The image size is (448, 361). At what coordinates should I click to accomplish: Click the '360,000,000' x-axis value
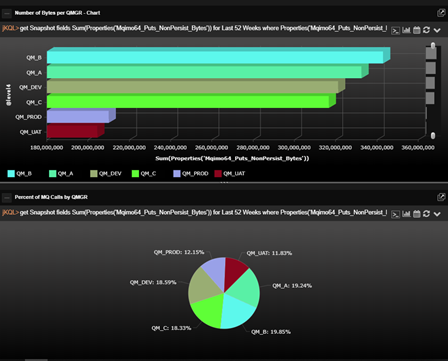click(418, 148)
